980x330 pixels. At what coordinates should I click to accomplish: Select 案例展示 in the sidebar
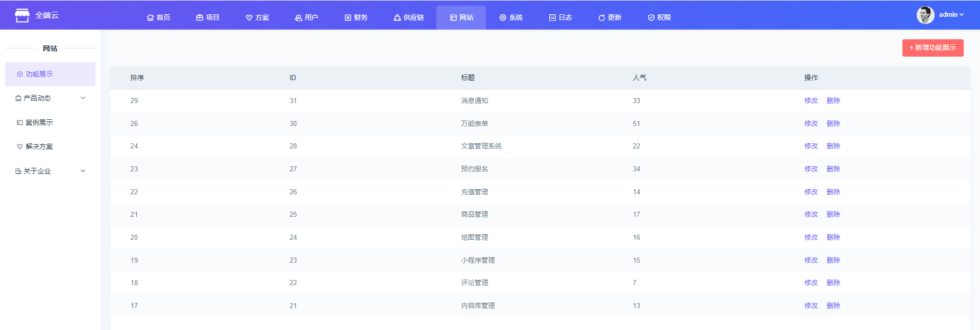pos(39,122)
